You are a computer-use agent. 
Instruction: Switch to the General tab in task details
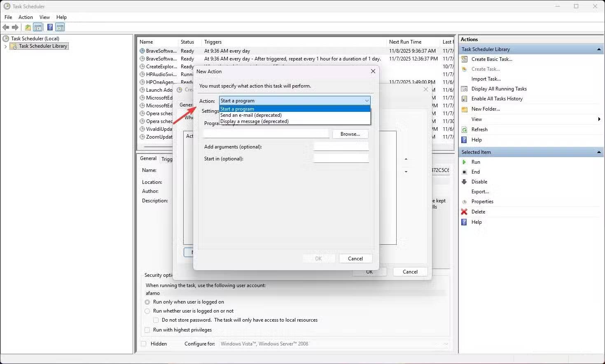(x=148, y=158)
